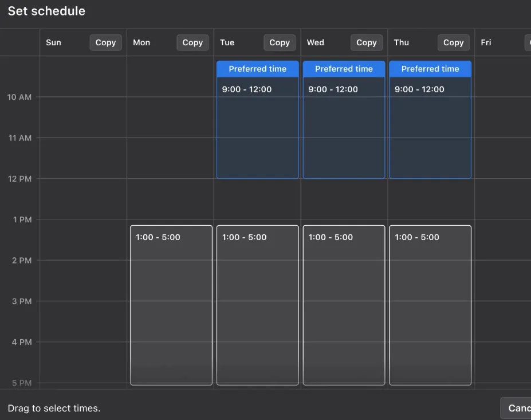Screen dimensions: 531x420
Task: Click Thursday's 9:00 - 12:00 time text
Action: click(419, 89)
